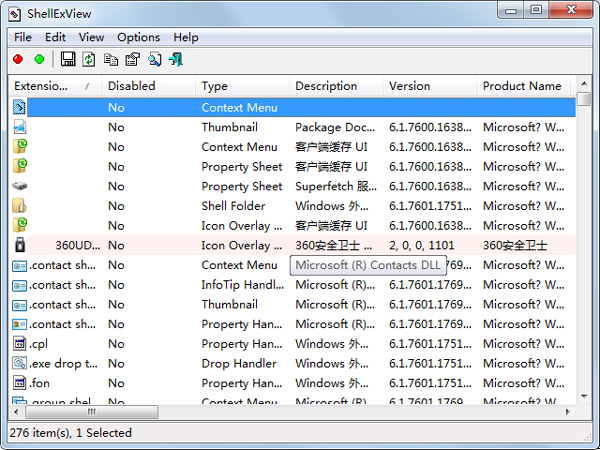Open the View menu
The width and height of the screenshot is (600, 450).
[x=91, y=38]
